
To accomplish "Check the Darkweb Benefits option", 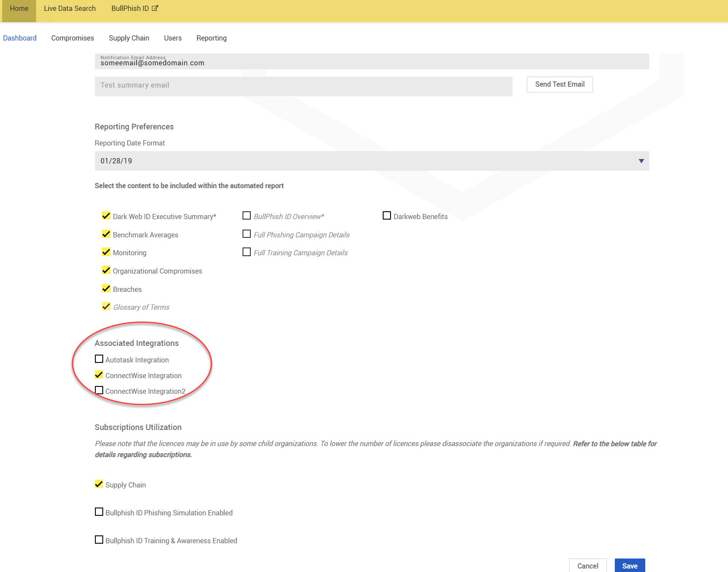I will pyautogui.click(x=387, y=216).
